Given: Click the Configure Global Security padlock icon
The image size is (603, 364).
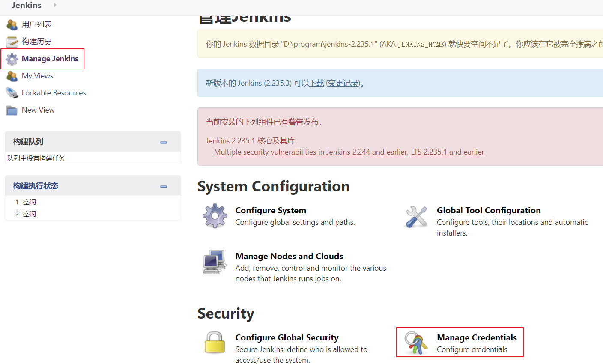Looking at the screenshot, I should [x=215, y=342].
